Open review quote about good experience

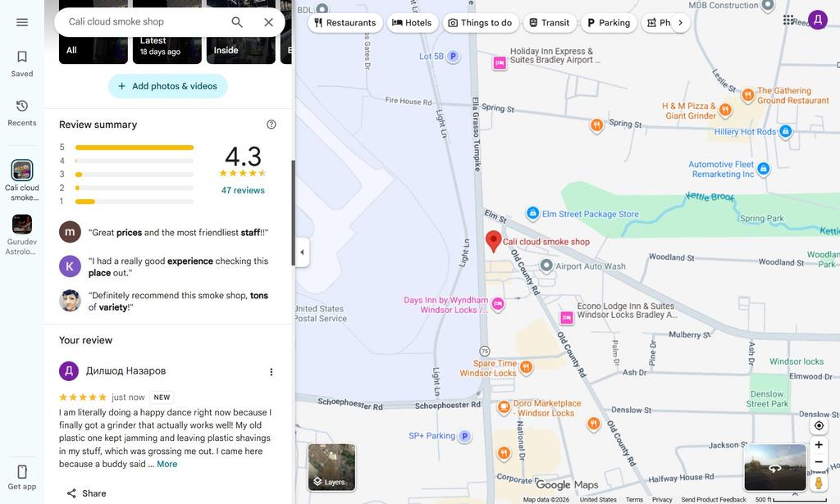click(178, 267)
